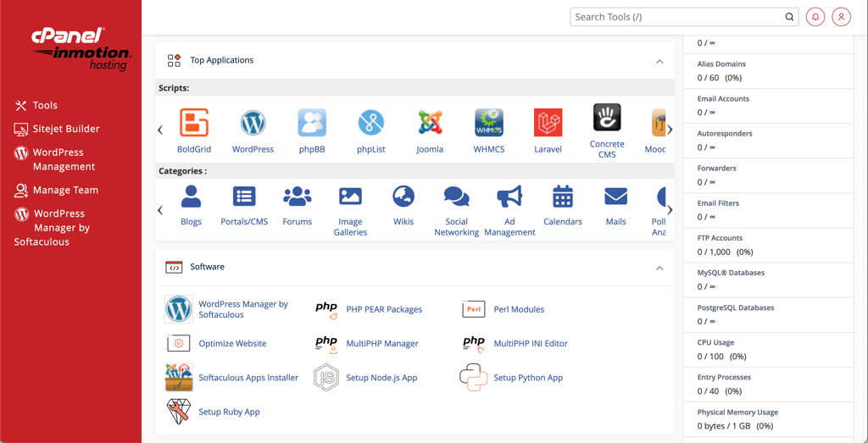Click the cPanel InMotion Hosting logo
868x443 pixels.
[x=81, y=50]
